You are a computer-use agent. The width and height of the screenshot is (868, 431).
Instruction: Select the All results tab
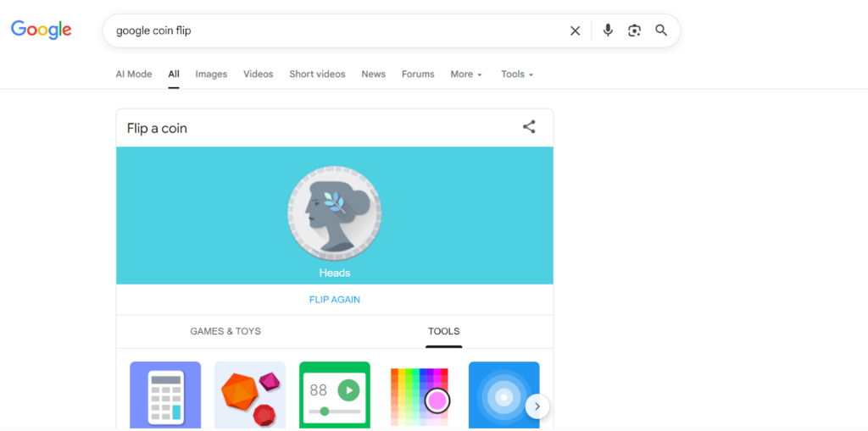174,75
